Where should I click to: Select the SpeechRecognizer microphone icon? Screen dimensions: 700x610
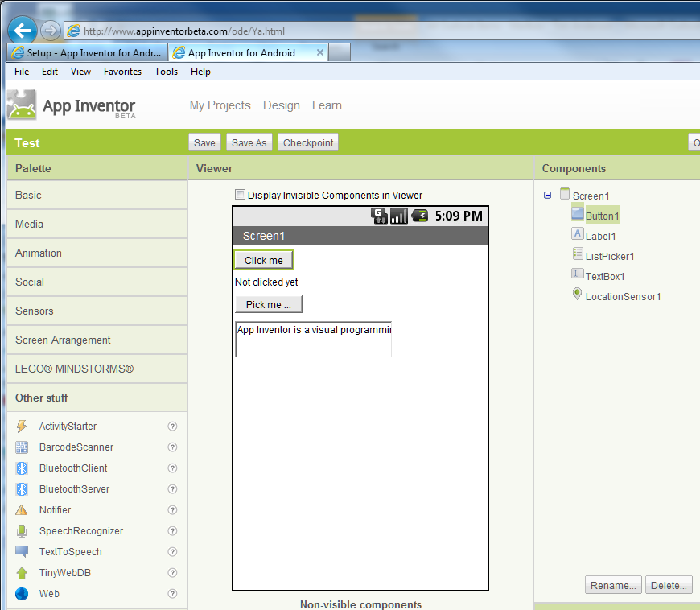22,531
